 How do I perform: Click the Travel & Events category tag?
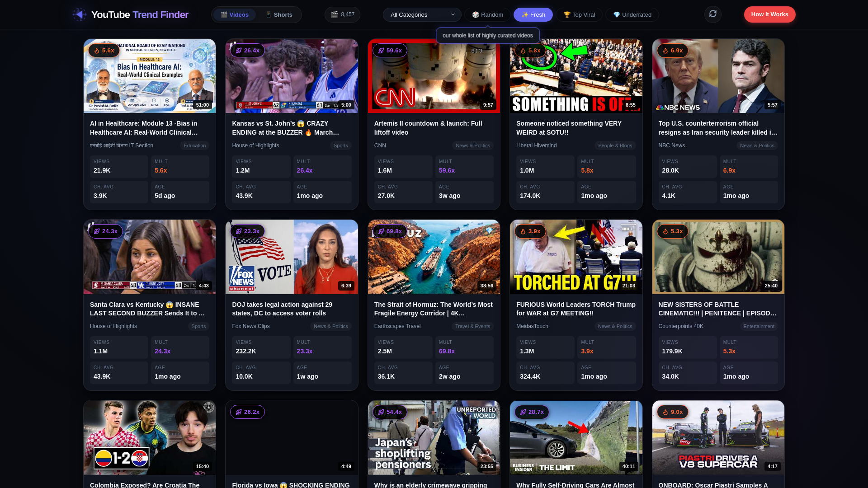[x=472, y=326]
